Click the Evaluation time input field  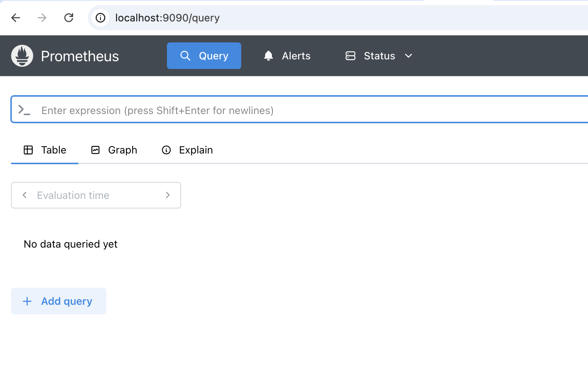click(96, 195)
